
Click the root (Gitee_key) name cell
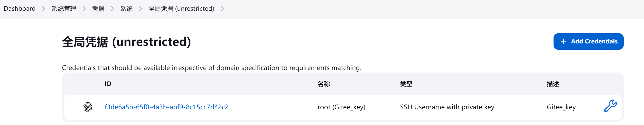point(342,107)
